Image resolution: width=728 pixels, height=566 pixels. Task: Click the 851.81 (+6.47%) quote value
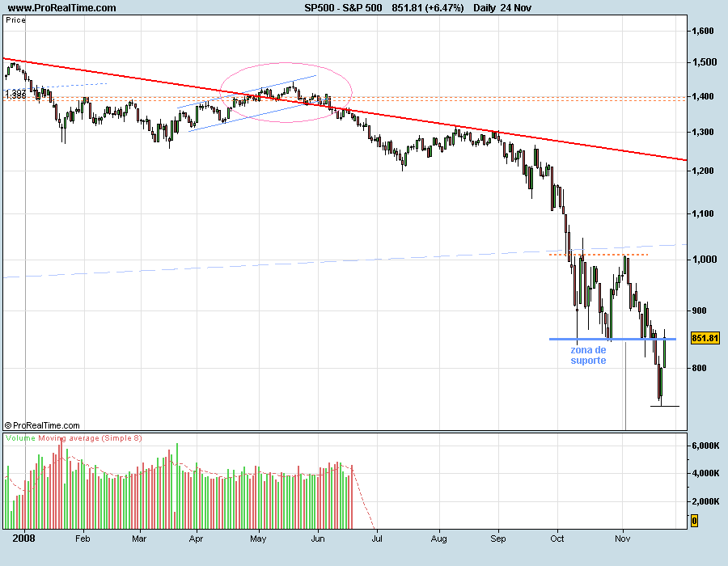[x=428, y=7]
